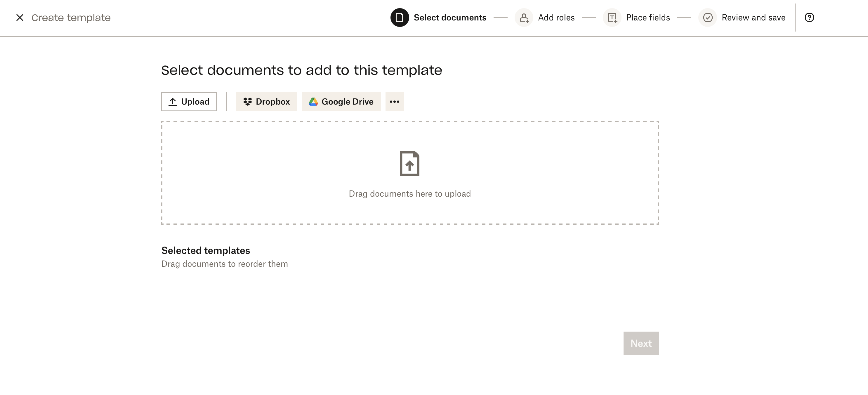Click the Upload document icon
This screenshot has height=395, width=868.
[x=172, y=101]
